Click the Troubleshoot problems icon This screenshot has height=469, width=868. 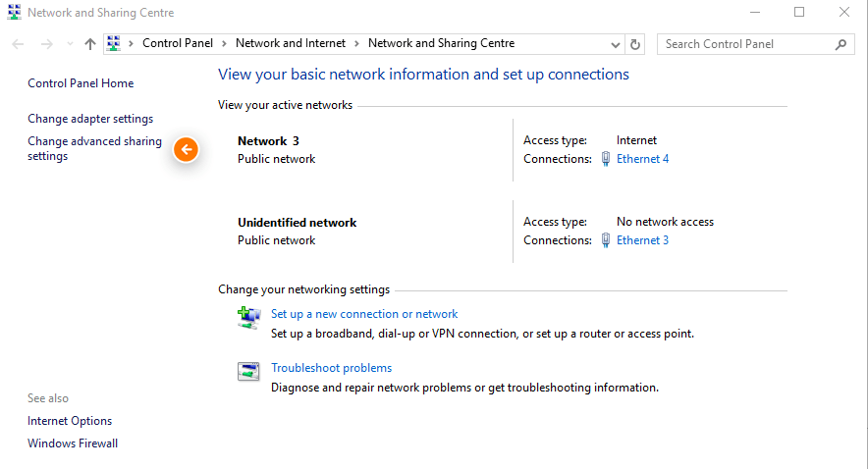pos(248,371)
